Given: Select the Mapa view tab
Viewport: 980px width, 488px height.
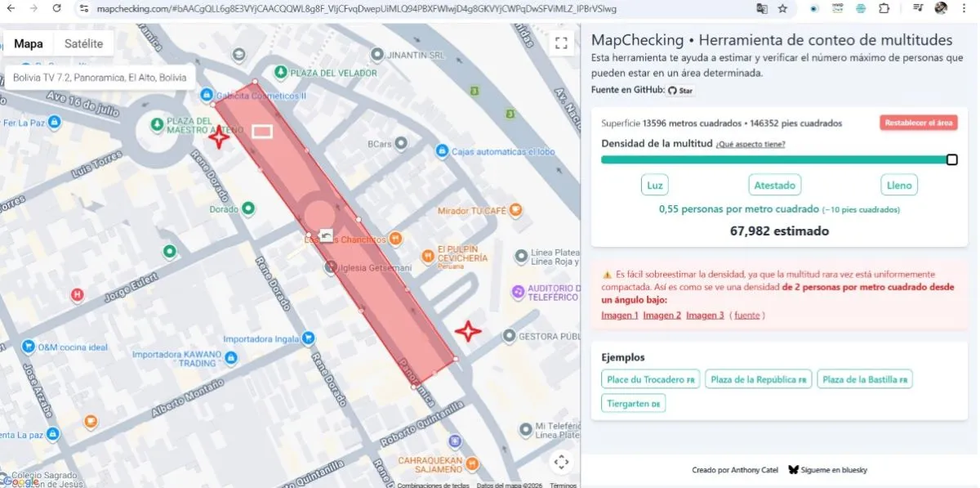Looking at the screenshot, I should [29, 44].
